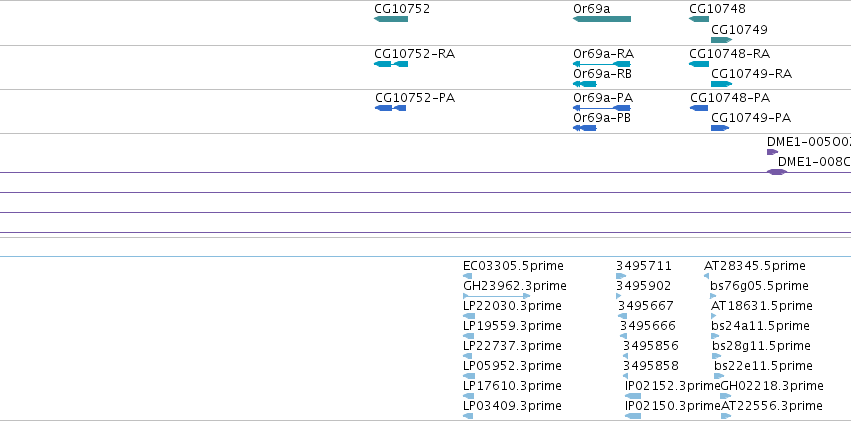
Task: Click the CG10748 gene label
Action: 717,9
